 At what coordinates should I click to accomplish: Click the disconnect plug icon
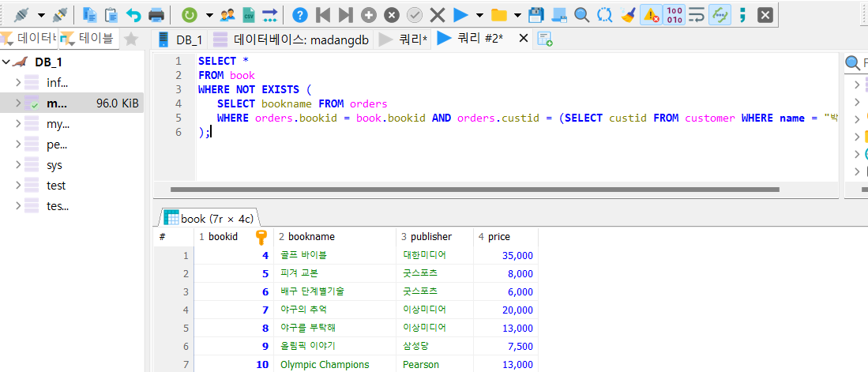(59, 15)
